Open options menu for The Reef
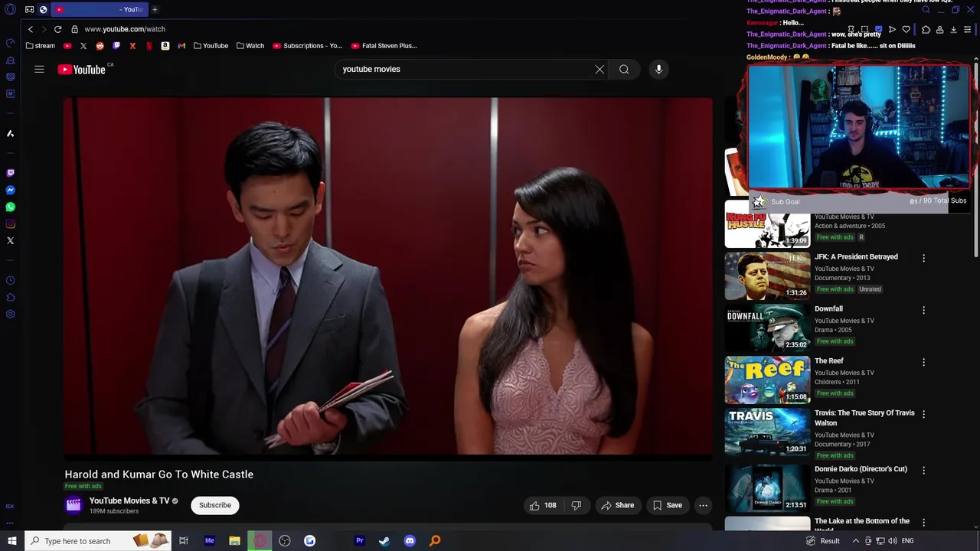Screen dimensions: 980x551 pyautogui.click(x=923, y=362)
